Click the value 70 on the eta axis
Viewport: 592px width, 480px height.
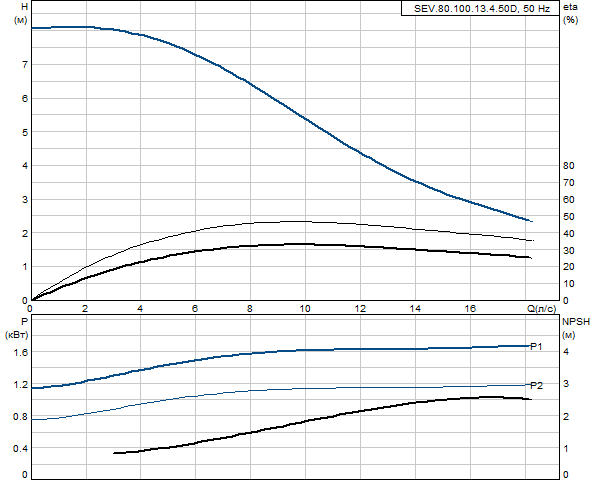coord(568,183)
